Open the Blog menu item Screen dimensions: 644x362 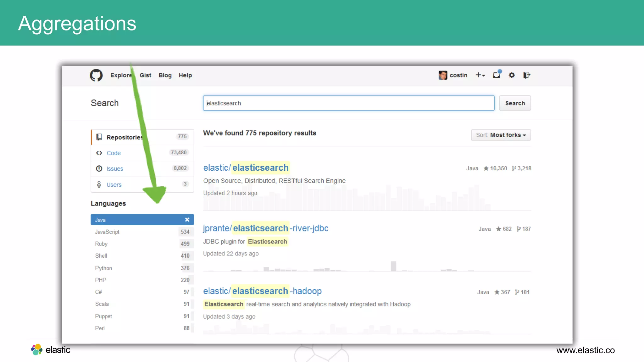(165, 75)
